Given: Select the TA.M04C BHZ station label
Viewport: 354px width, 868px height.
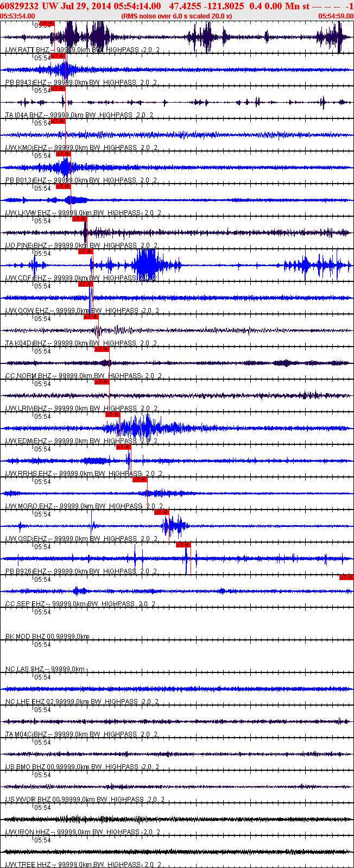Looking at the screenshot, I should click(x=82, y=734).
